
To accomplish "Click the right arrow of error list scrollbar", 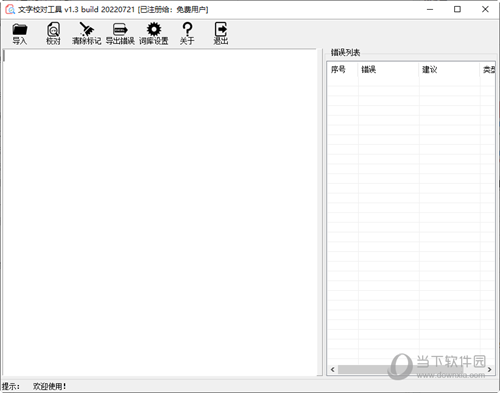I will pyautogui.click(x=489, y=369).
